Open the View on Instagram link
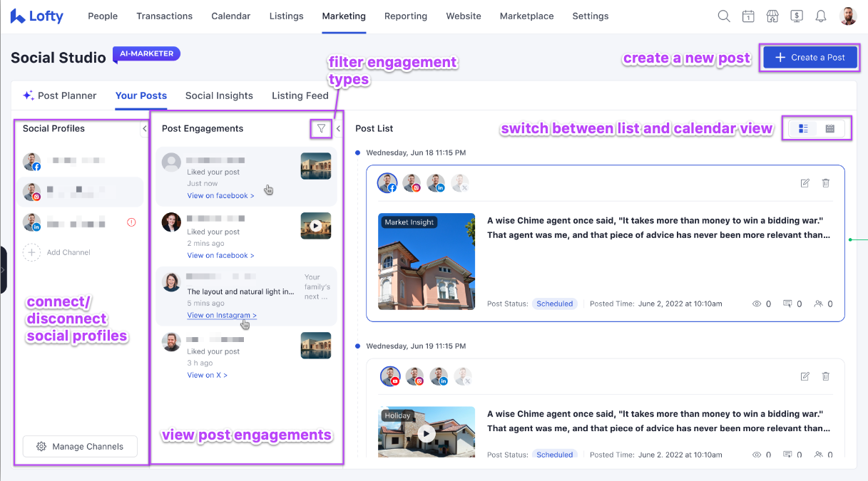868x481 pixels. pyautogui.click(x=221, y=315)
